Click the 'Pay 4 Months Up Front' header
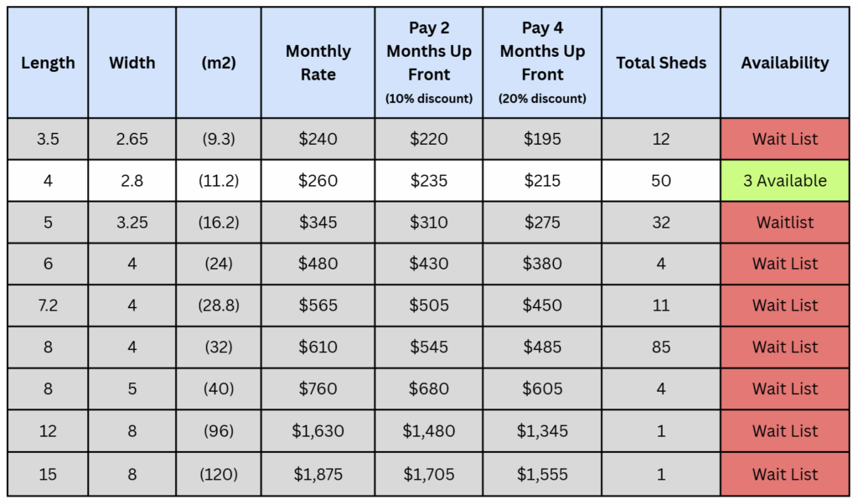 [542, 63]
